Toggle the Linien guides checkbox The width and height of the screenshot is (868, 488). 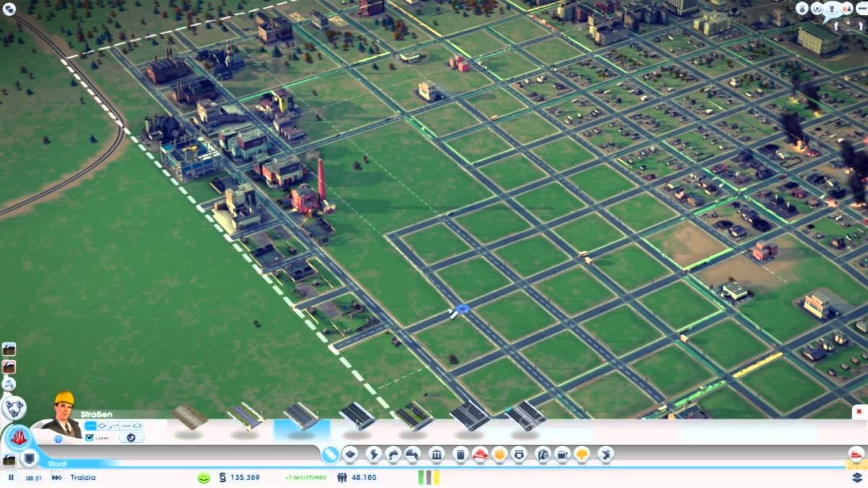point(90,438)
